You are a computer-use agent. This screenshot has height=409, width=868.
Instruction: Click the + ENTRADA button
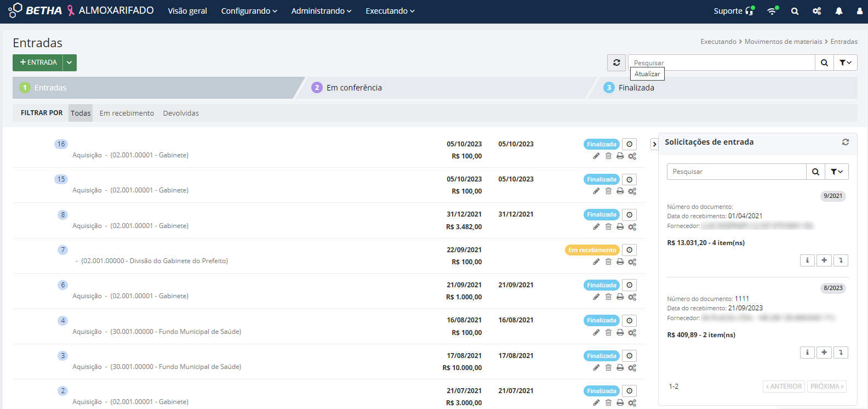38,63
